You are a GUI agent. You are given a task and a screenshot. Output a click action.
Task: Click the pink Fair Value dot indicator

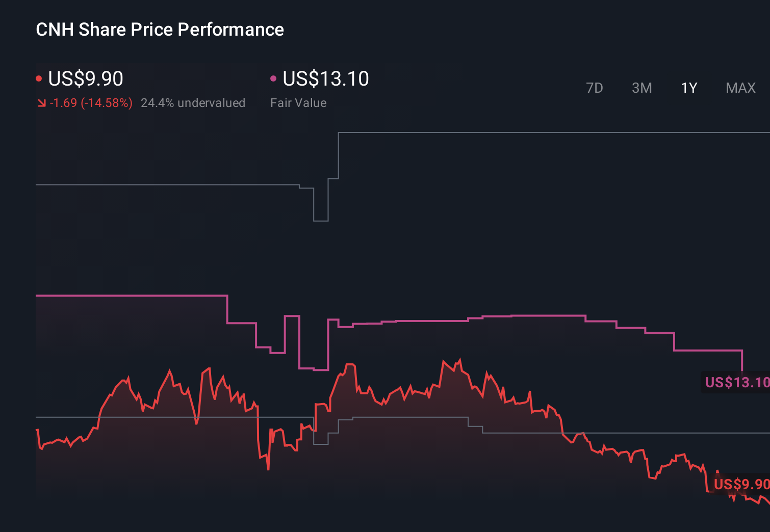pyautogui.click(x=273, y=78)
